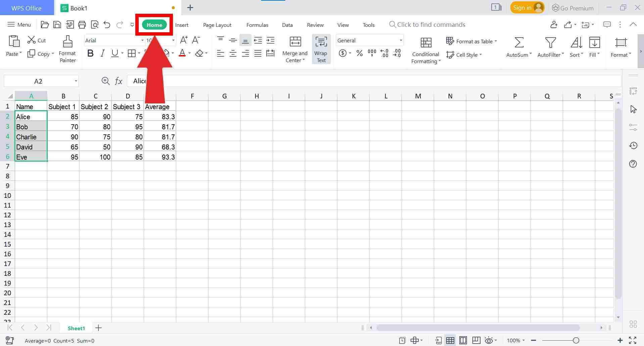
Task: Expand the number format dropdown showing General
Action: pyautogui.click(x=400, y=40)
